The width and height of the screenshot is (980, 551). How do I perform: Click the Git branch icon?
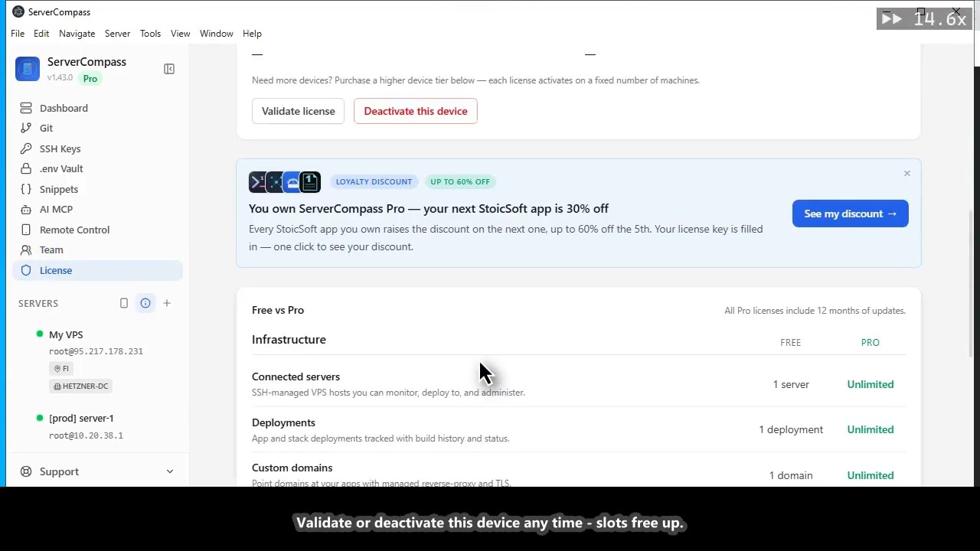[x=26, y=128]
